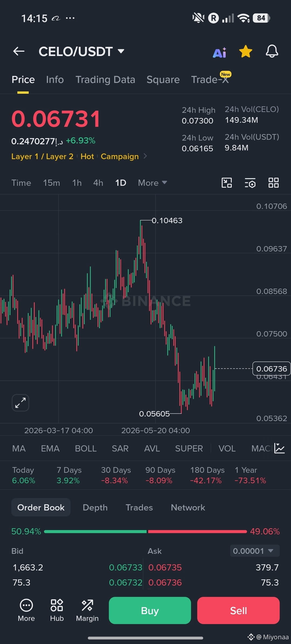Viewport: 291px width, 644px height.
Task: Open the indicators chart icon
Action: 279,449
